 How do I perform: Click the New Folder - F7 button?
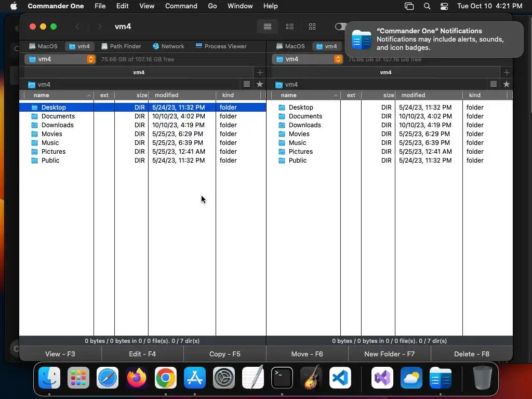pyautogui.click(x=390, y=354)
